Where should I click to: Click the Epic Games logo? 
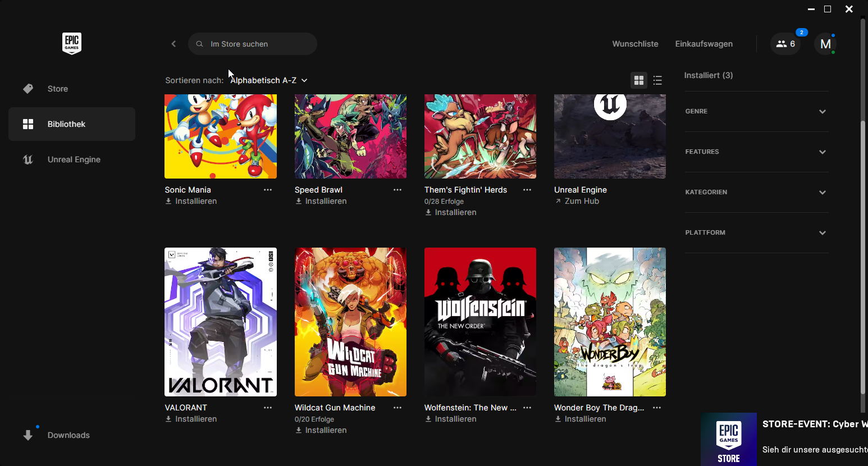click(x=71, y=43)
